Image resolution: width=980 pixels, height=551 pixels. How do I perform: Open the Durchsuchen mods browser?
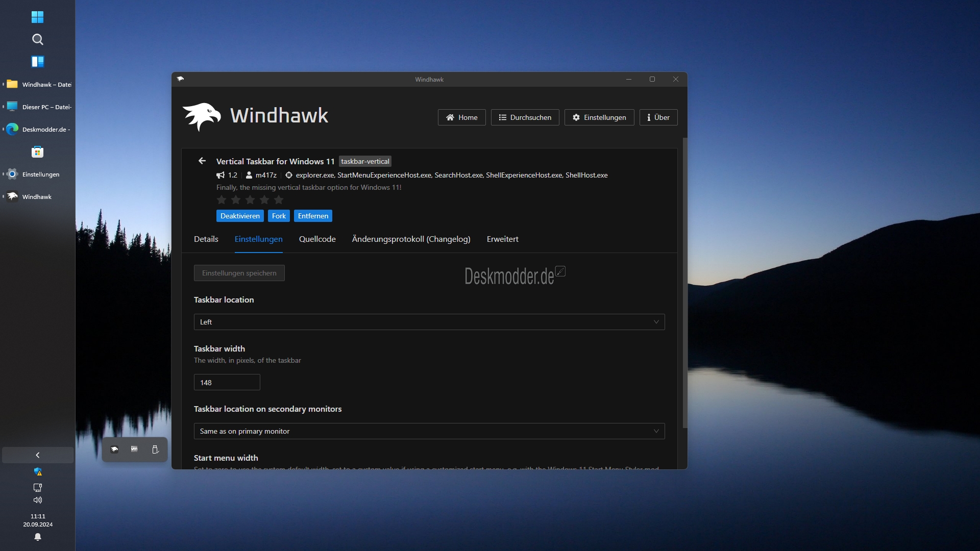(x=525, y=117)
